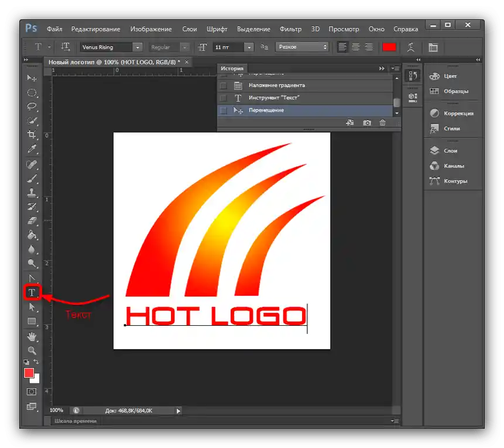Open the Character and Paragraph panels

point(433,47)
